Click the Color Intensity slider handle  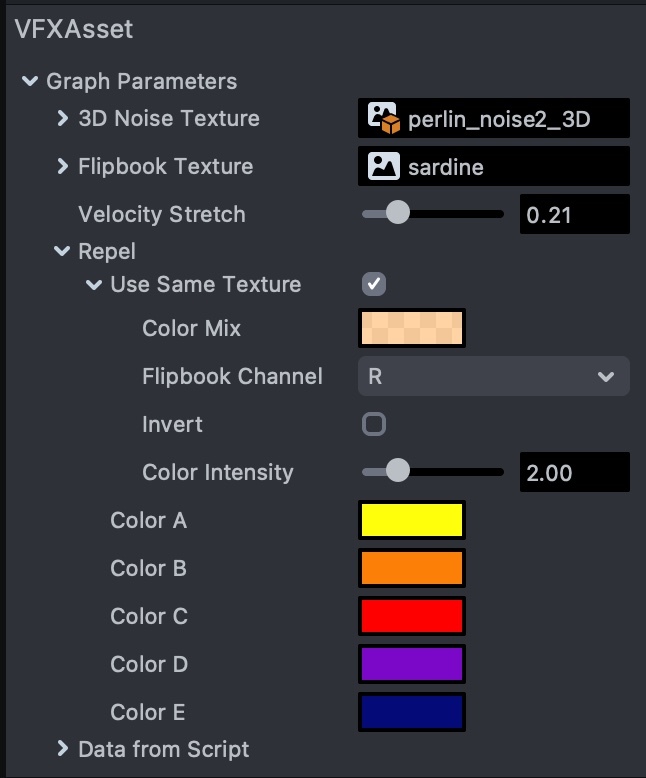(x=397, y=471)
